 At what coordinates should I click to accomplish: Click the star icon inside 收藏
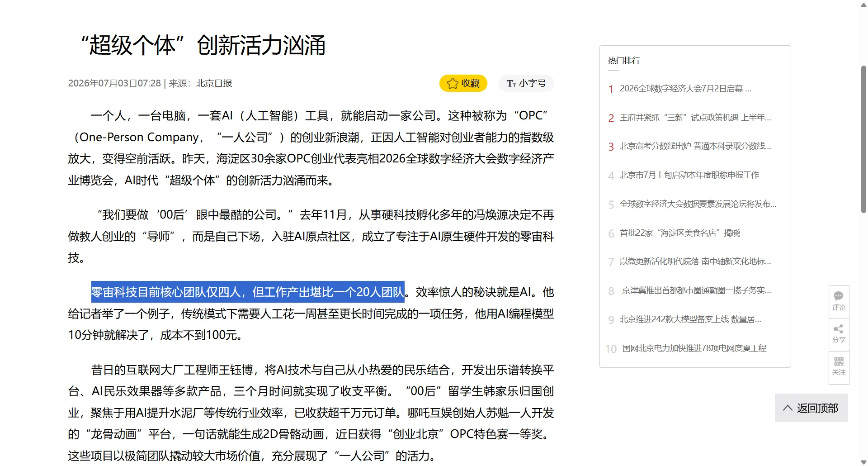coord(453,83)
